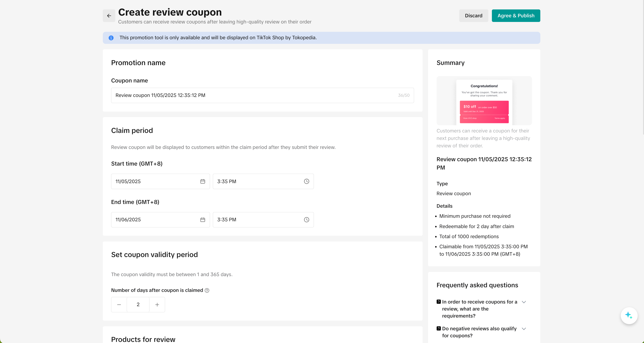Click the help icon beside days claimed
This screenshot has height=343, width=644.
coord(207,290)
